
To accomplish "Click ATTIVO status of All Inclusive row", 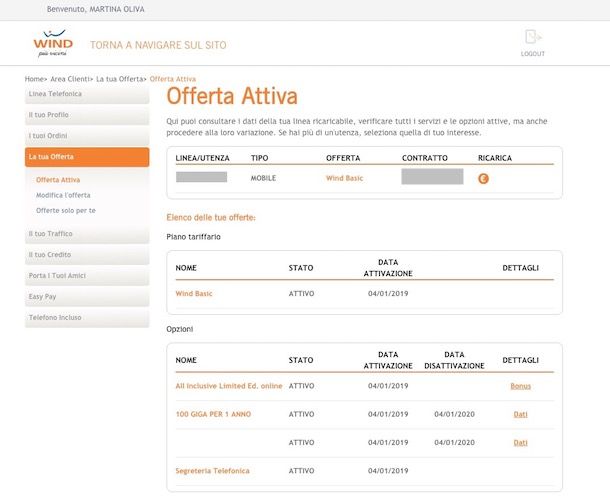I will pyautogui.click(x=301, y=386).
